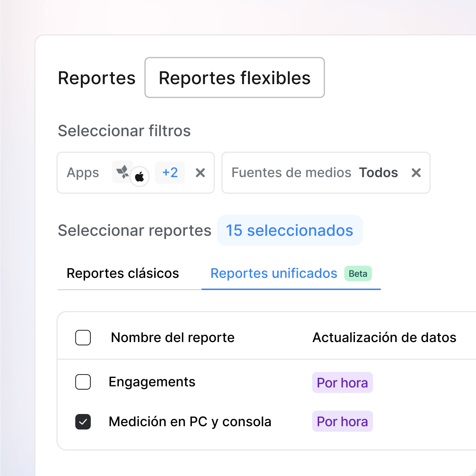The image size is (476, 476).
Task: Click the "Nombre del reporte" column header
Action: point(172,337)
